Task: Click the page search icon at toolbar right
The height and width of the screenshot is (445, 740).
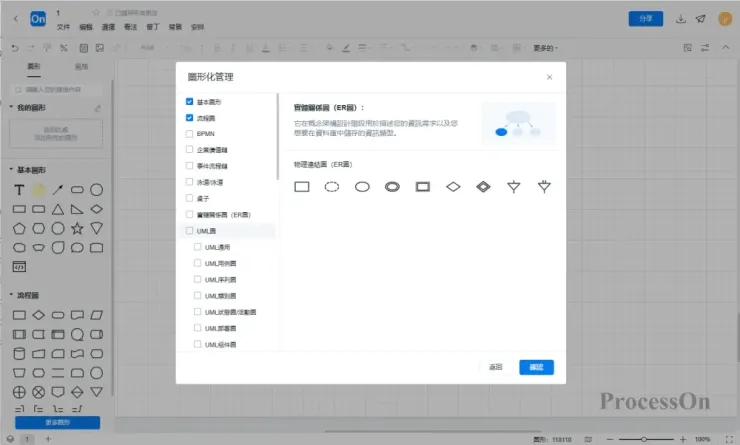Action: click(x=688, y=48)
